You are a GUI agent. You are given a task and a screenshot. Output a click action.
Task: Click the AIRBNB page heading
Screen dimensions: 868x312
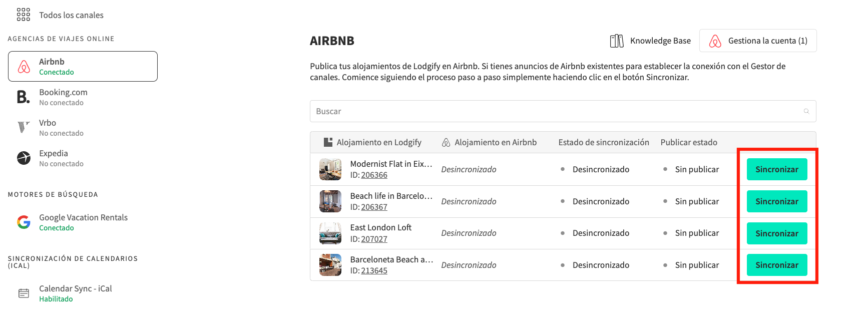pyautogui.click(x=332, y=41)
